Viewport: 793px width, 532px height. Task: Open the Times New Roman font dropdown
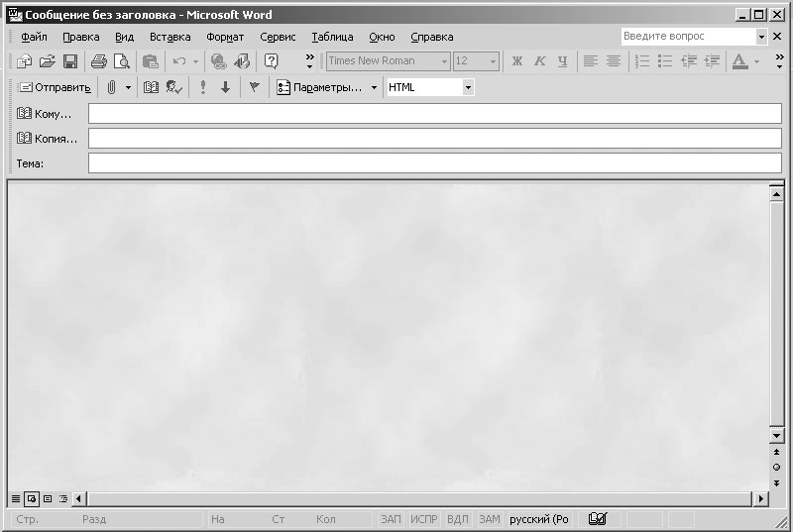pos(444,61)
